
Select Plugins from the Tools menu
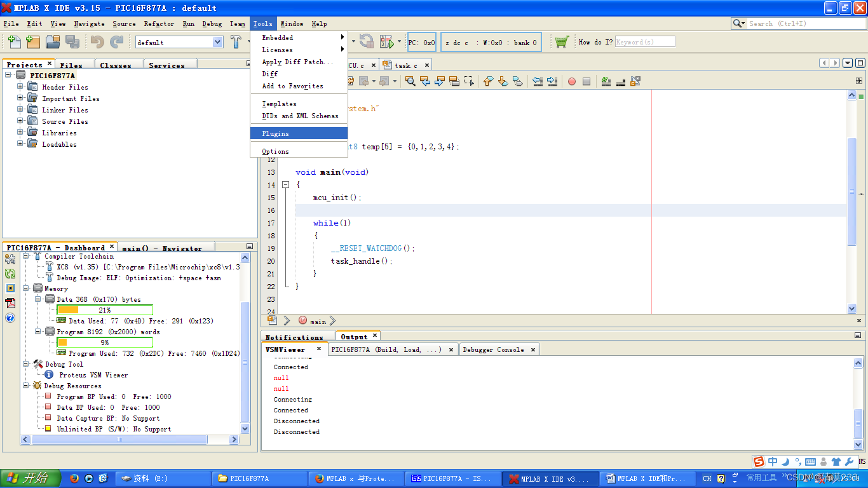299,133
